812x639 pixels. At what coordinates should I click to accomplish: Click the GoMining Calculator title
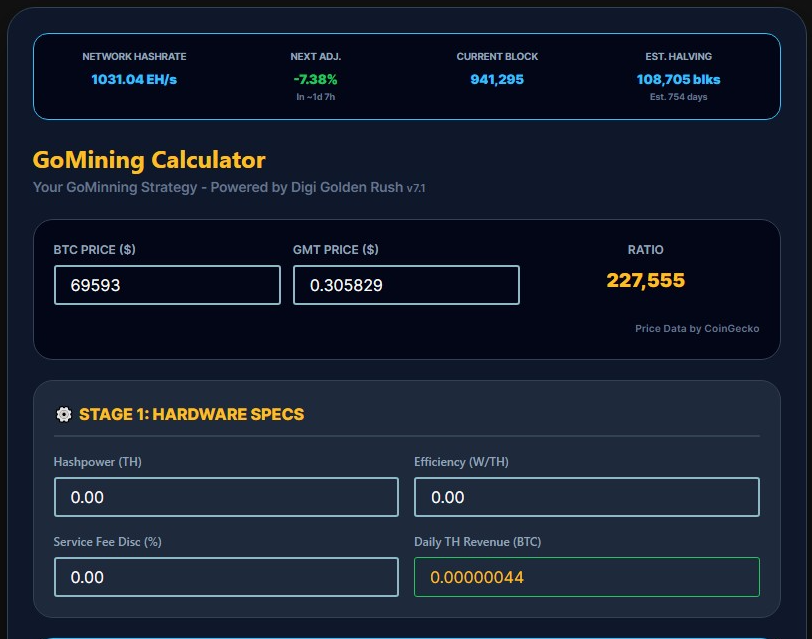(x=149, y=160)
